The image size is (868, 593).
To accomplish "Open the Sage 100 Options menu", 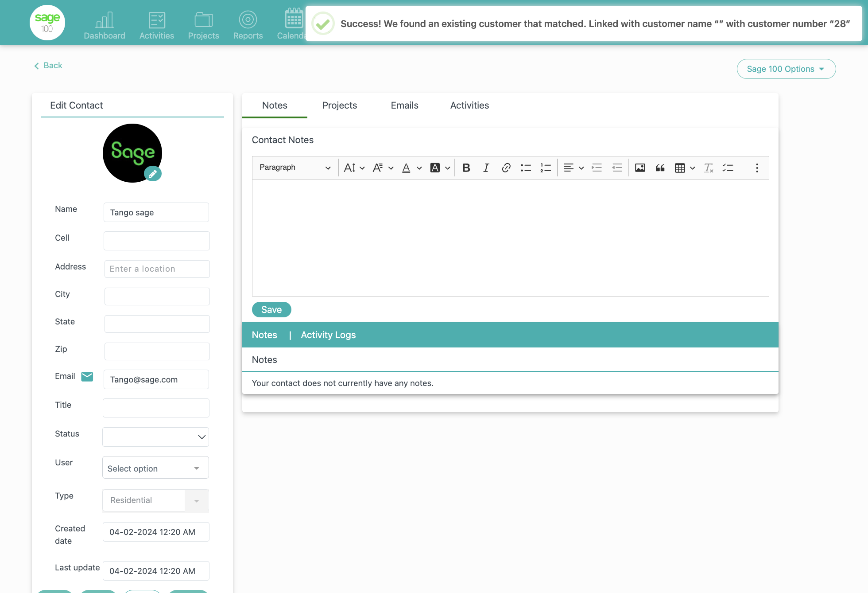I will pos(786,69).
